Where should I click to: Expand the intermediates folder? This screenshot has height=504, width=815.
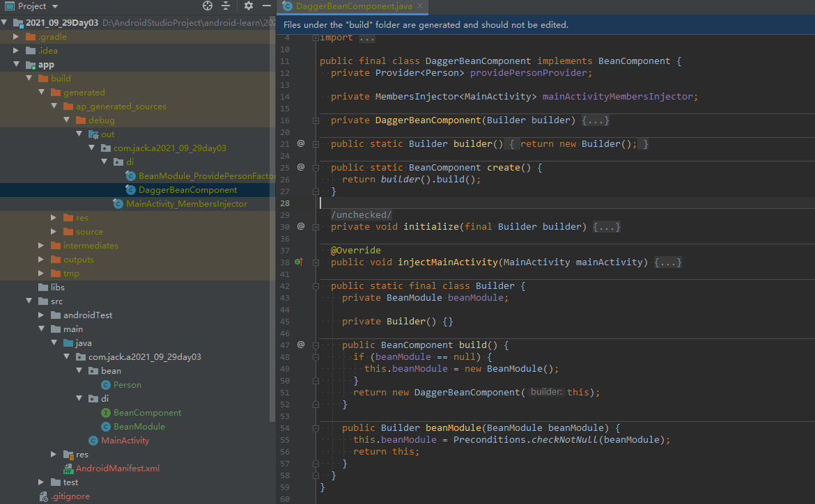[42, 245]
